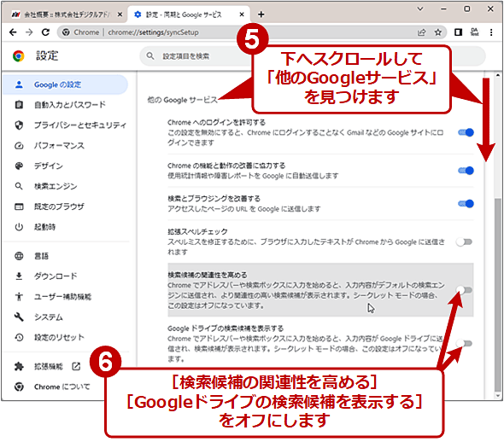Toggle 拡張スペルチェック switch
Screen dimensions: 504x442
point(464,241)
